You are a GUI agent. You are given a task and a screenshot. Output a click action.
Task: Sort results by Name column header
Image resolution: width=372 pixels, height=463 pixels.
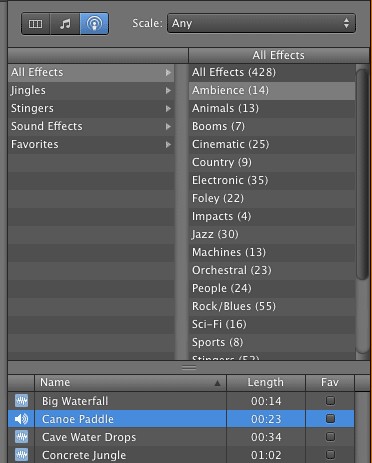click(130, 382)
